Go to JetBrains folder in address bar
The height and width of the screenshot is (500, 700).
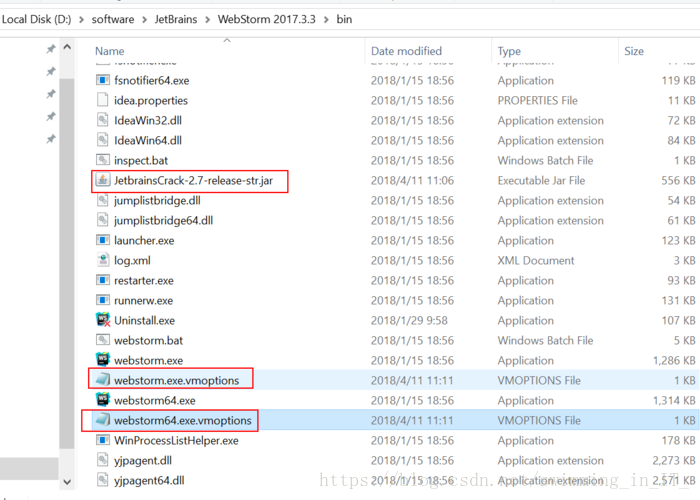pyautogui.click(x=175, y=19)
